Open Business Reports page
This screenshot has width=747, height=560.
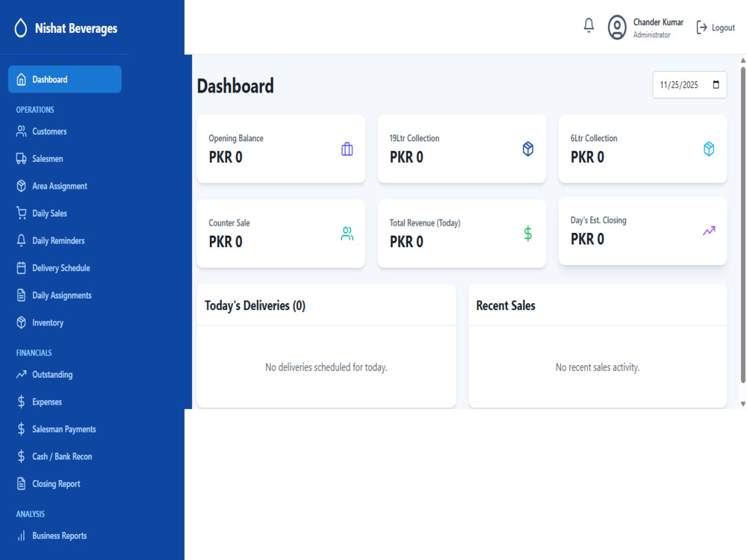tap(60, 535)
